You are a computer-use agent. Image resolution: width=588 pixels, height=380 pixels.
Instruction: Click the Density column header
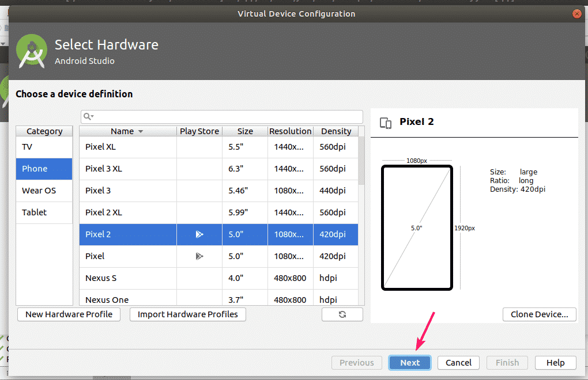pos(336,131)
